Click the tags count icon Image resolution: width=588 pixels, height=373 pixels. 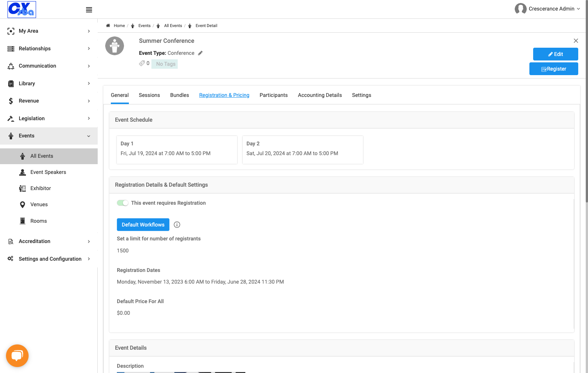142,63
